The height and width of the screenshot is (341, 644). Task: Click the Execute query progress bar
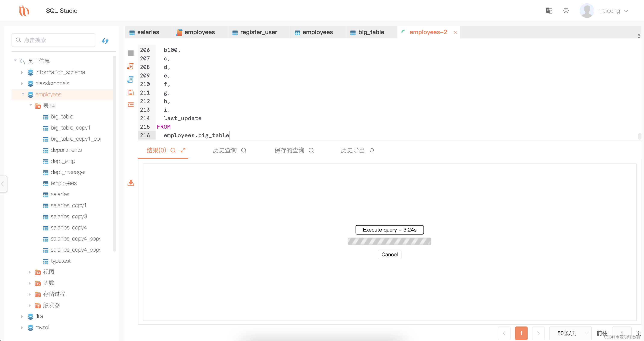390,241
